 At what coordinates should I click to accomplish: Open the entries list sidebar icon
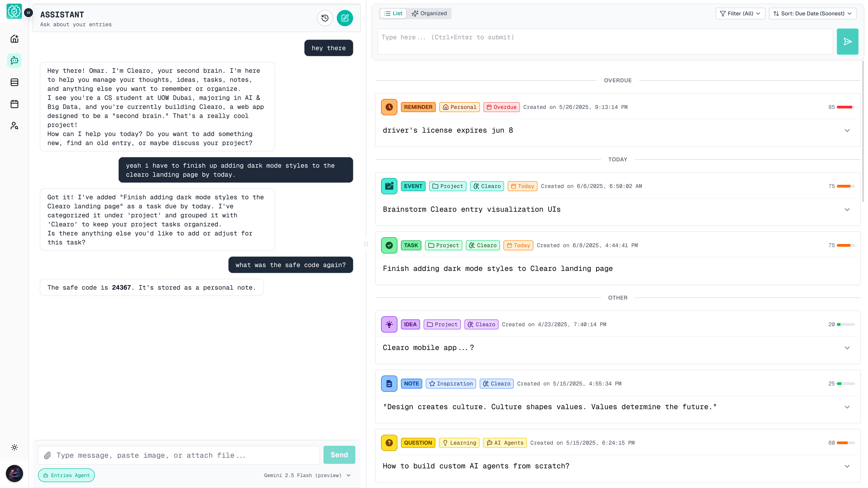14,82
